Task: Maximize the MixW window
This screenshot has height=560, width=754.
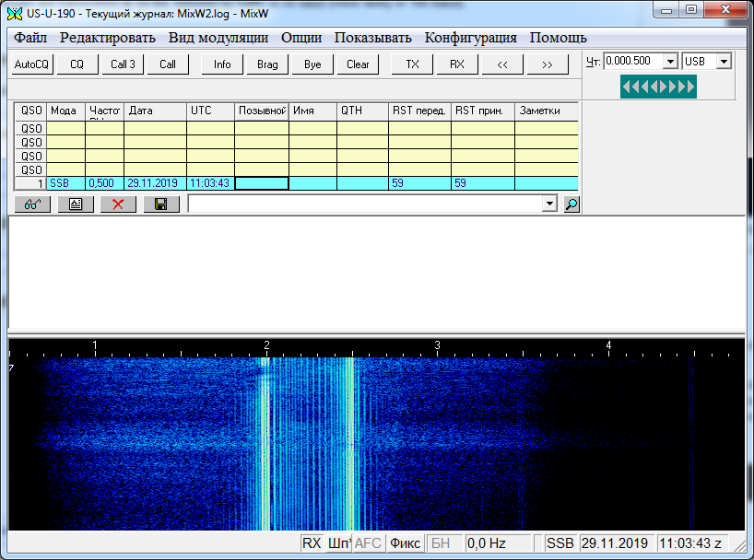Action: point(691,10)
